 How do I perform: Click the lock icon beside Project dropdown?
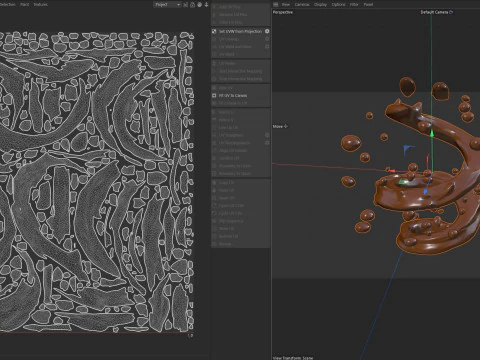(193, 5)
